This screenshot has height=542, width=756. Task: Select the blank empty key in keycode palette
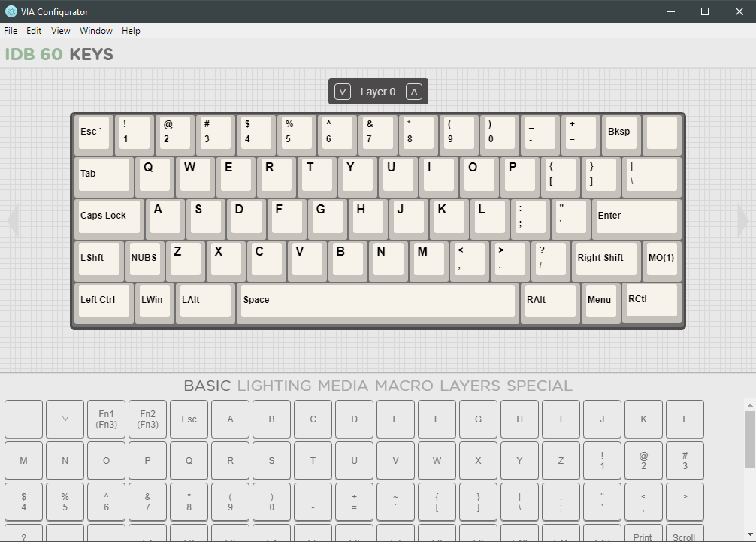coord(23,419)
